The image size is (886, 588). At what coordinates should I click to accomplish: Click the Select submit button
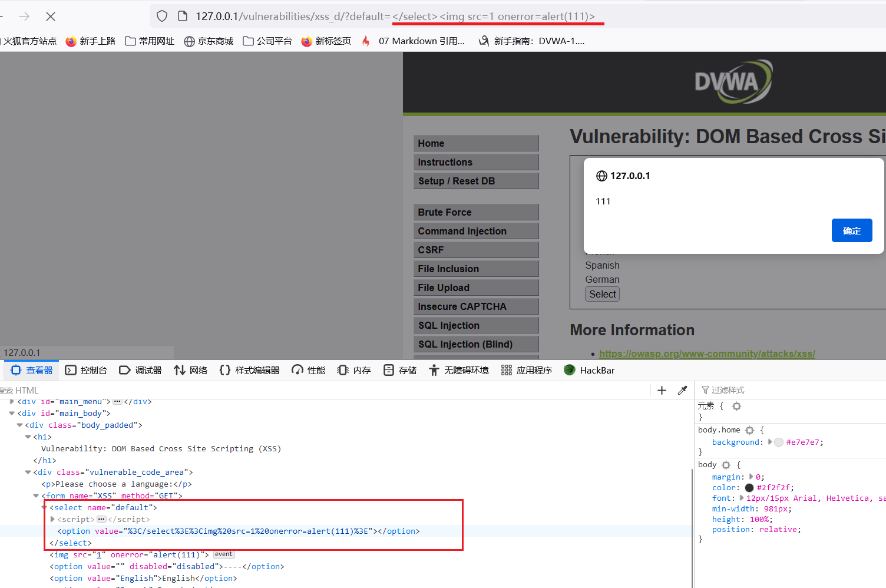(x=602, y=294)
